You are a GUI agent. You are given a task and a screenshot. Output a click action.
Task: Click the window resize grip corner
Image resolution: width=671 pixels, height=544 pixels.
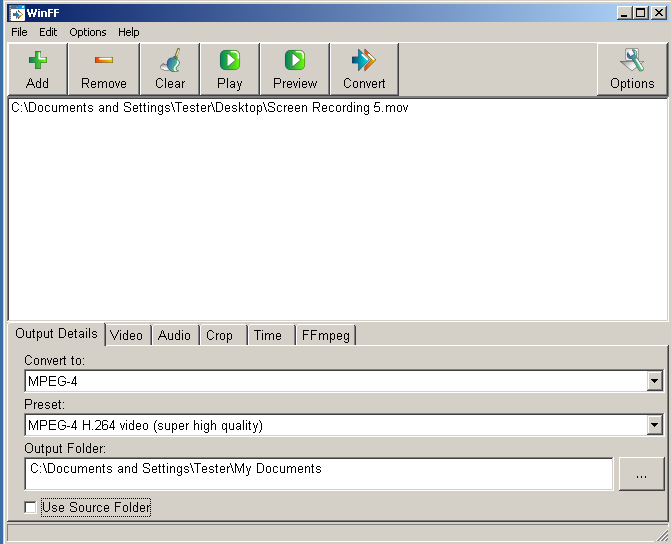pyautogui.click(x=663, y=535)
